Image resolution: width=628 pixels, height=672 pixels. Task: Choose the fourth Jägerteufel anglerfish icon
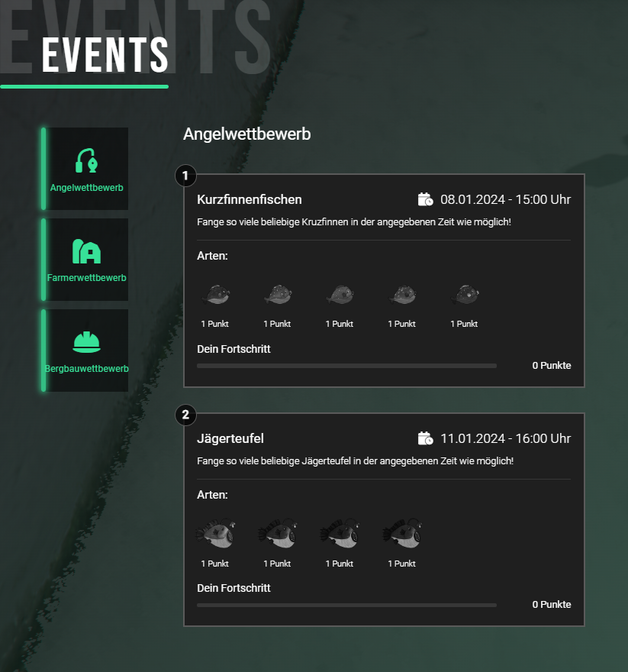coord(402,533)
